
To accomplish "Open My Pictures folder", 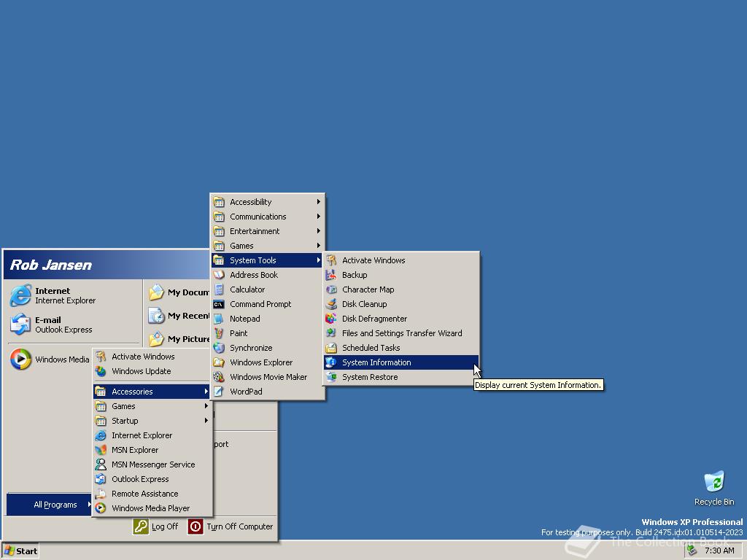I will pyautogui.click(x=178, y=339).
